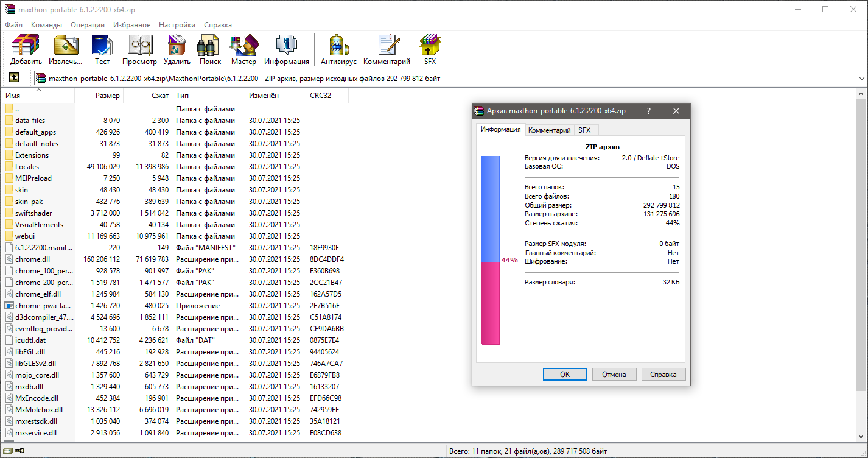Confirm the dialog with OK
The image size is (868, 458).
tap(565, 374)
